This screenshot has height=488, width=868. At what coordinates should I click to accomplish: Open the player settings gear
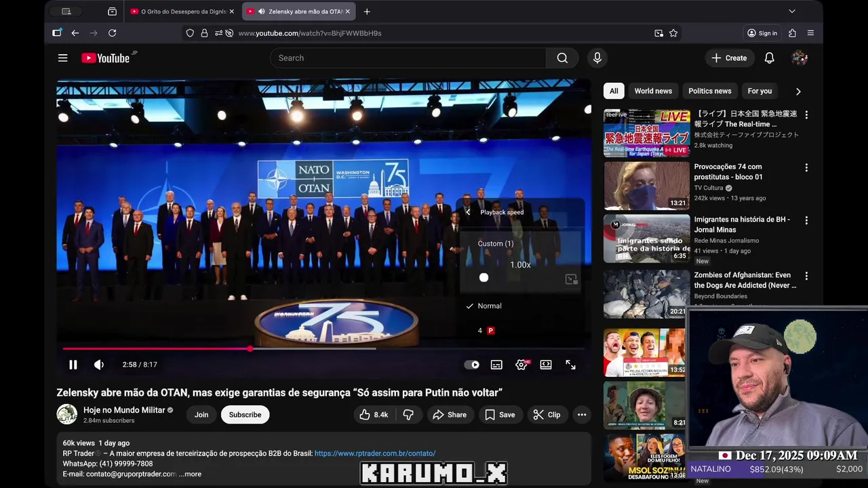click(521, 365)
